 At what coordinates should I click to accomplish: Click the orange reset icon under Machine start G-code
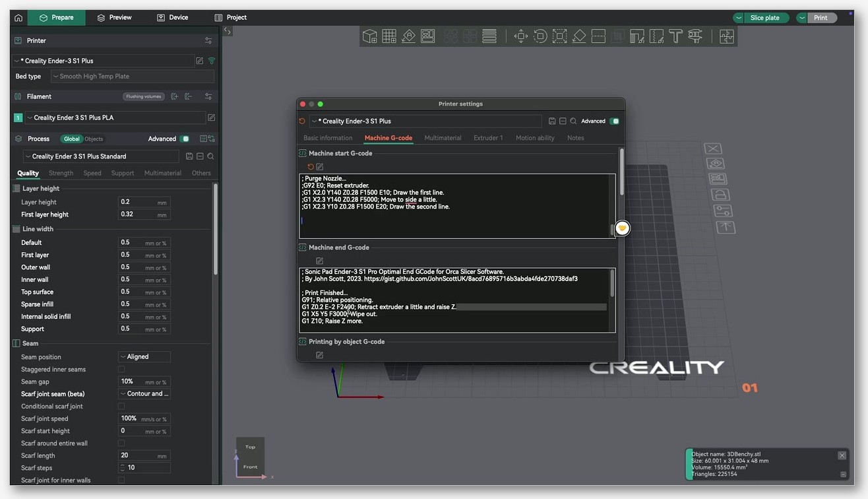311,166
